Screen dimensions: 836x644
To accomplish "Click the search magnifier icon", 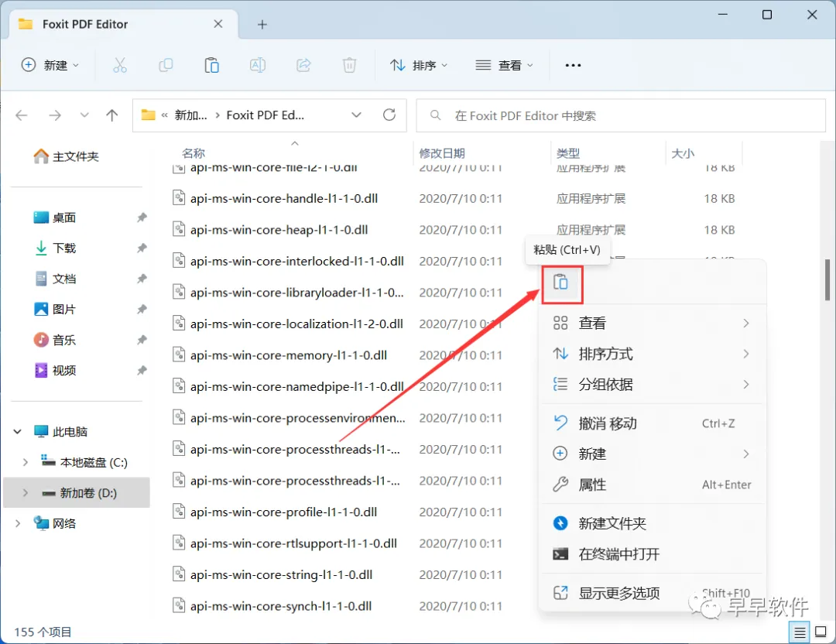I will 435,115.
